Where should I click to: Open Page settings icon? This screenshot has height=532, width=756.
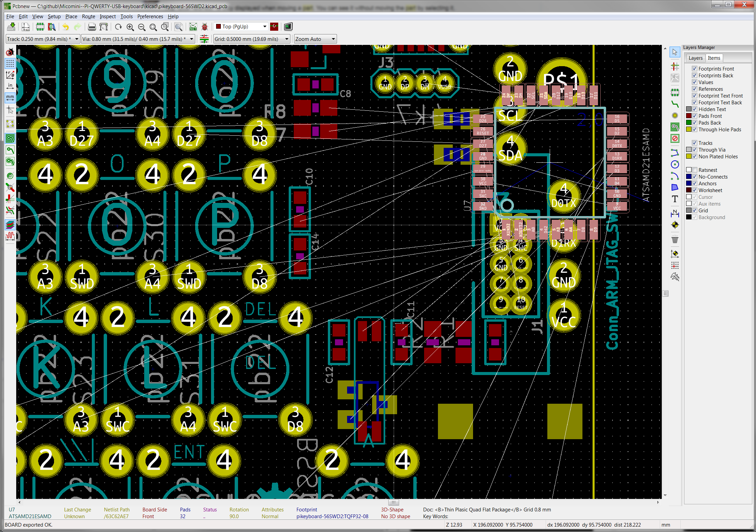26,27
